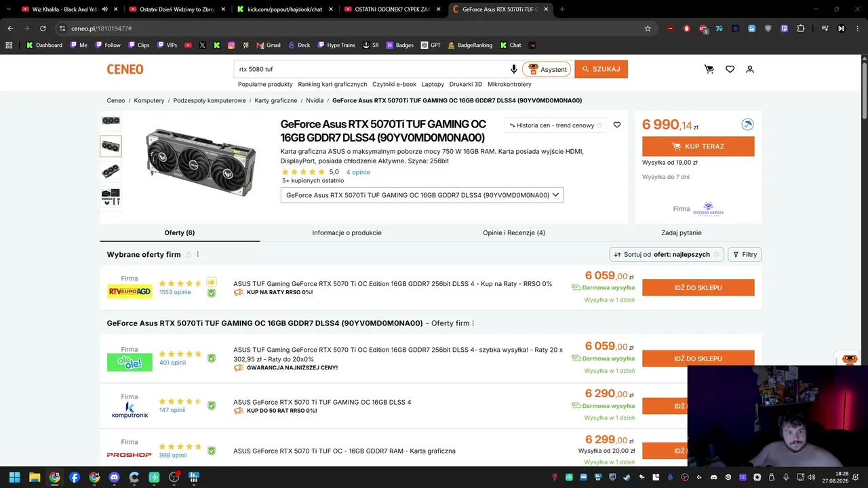Image resolution: width=868 pixels, height=488 pixels.
Task: Click the microphone voice search icon
Action: tap(514, 69)
